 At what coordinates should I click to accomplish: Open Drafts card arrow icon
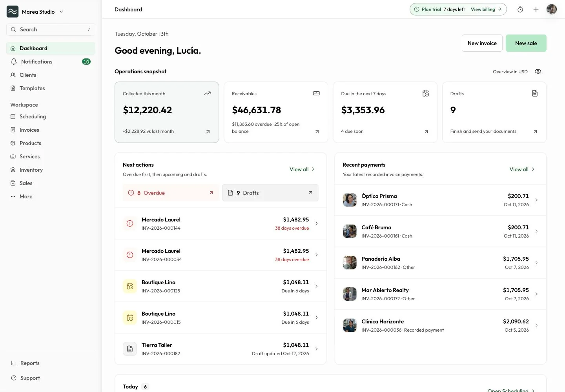point(536,132)
